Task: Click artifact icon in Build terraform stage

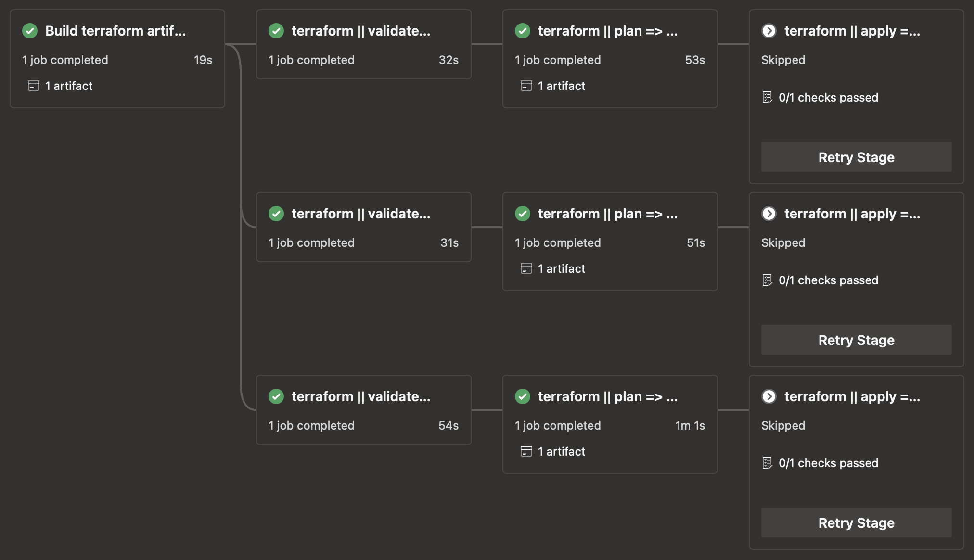Action: pos(34,86)
